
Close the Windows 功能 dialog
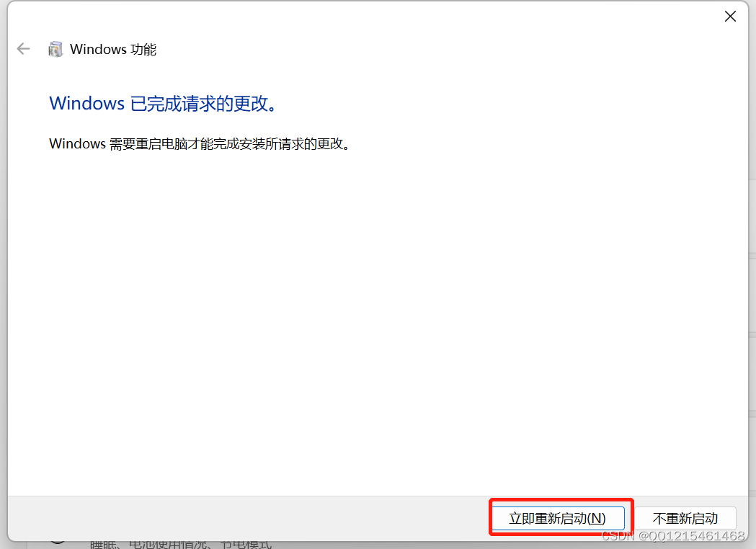tap(730, 17)
